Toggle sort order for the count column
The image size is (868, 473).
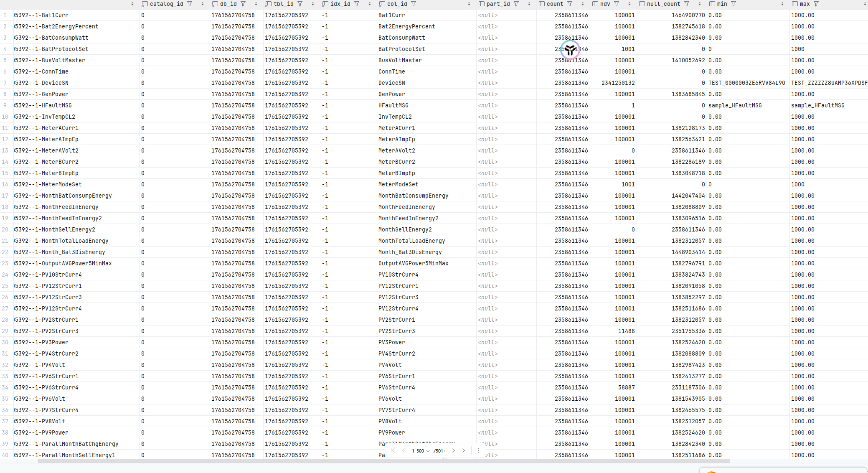coord(583,4)
